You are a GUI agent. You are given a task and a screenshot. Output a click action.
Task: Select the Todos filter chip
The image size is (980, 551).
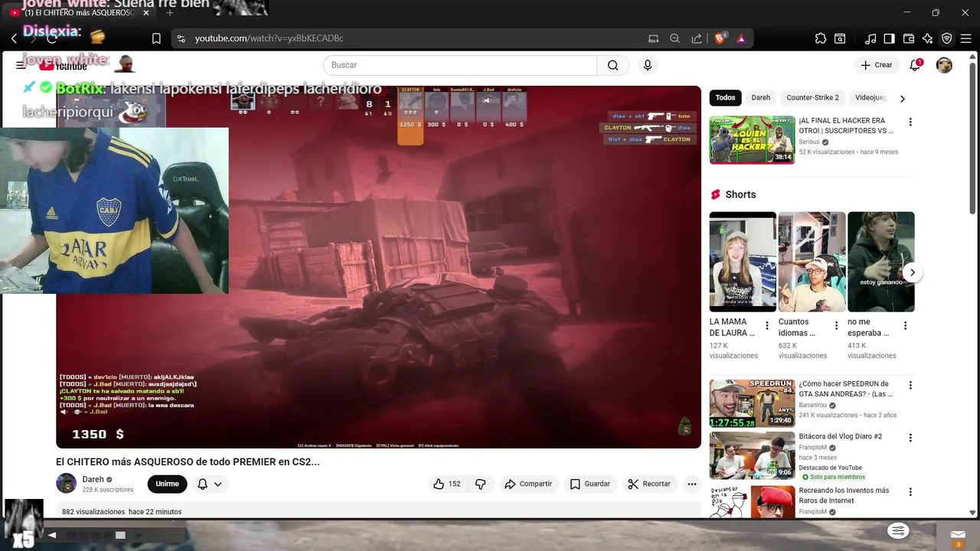tap(725, 98)
